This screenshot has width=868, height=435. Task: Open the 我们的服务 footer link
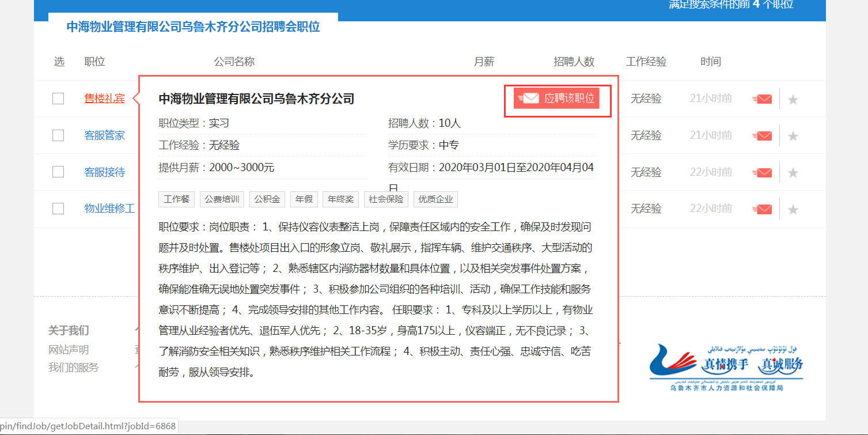click(x=74, y=367)
